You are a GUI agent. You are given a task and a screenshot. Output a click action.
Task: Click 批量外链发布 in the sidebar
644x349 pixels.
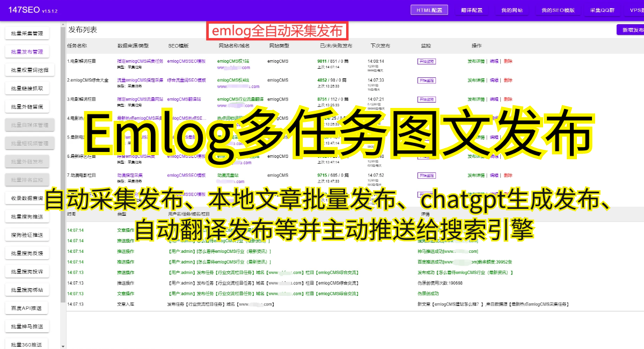(x=27, y=161)
